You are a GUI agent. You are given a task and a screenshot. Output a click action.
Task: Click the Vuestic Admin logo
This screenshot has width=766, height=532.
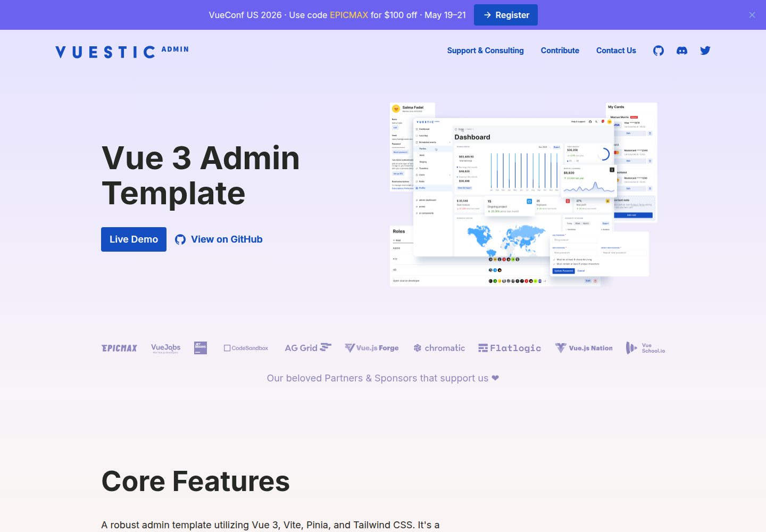pos(122,51)
